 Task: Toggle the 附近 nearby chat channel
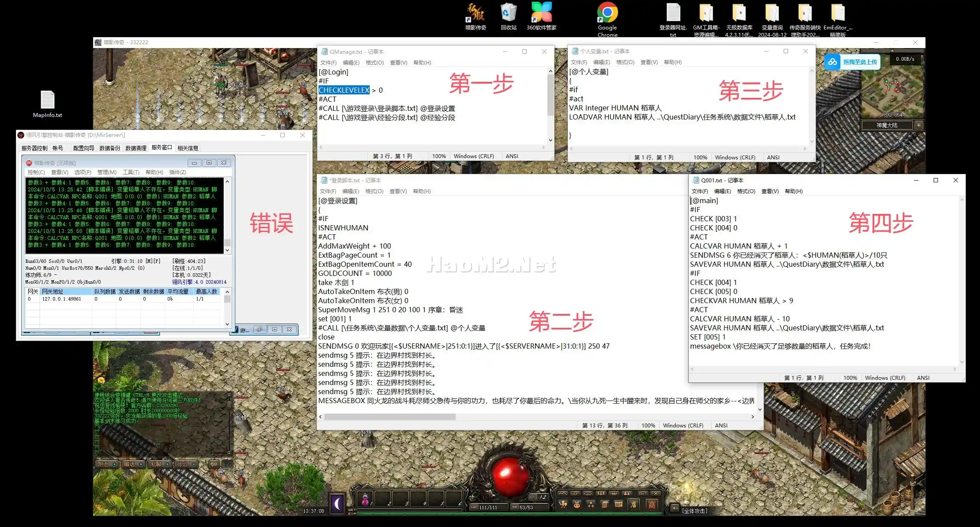(x=107, y=464)
